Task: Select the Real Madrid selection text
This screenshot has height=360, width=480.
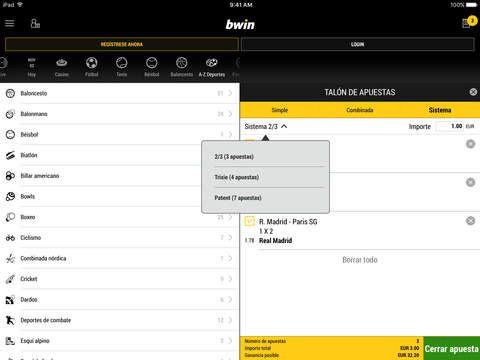Action: [x=276, y=240]
